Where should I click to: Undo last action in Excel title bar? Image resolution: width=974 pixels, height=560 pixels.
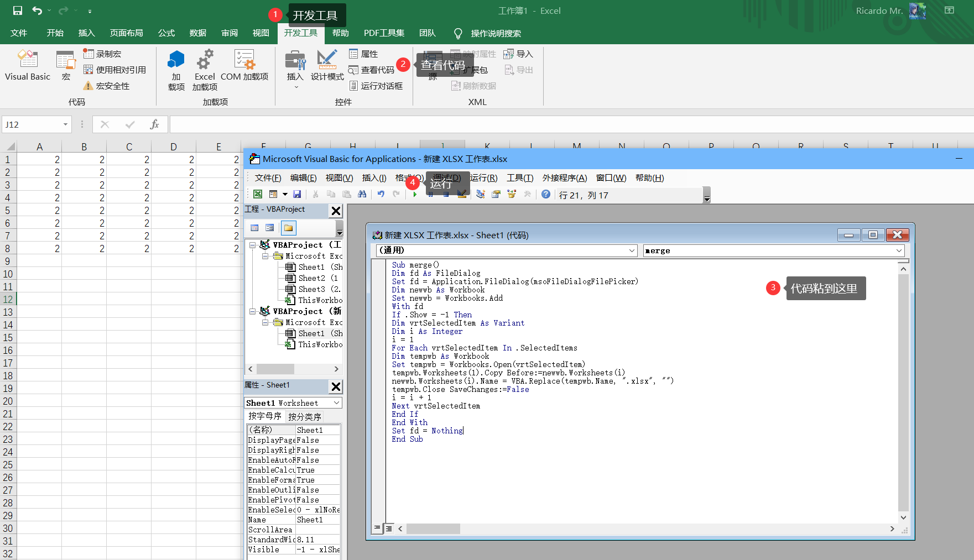(x=37, y=11)
